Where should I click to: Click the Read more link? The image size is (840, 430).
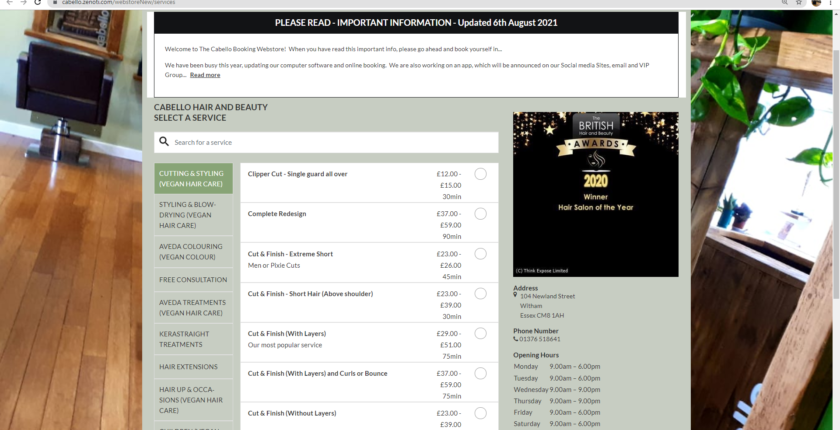[x=205, y=75]
